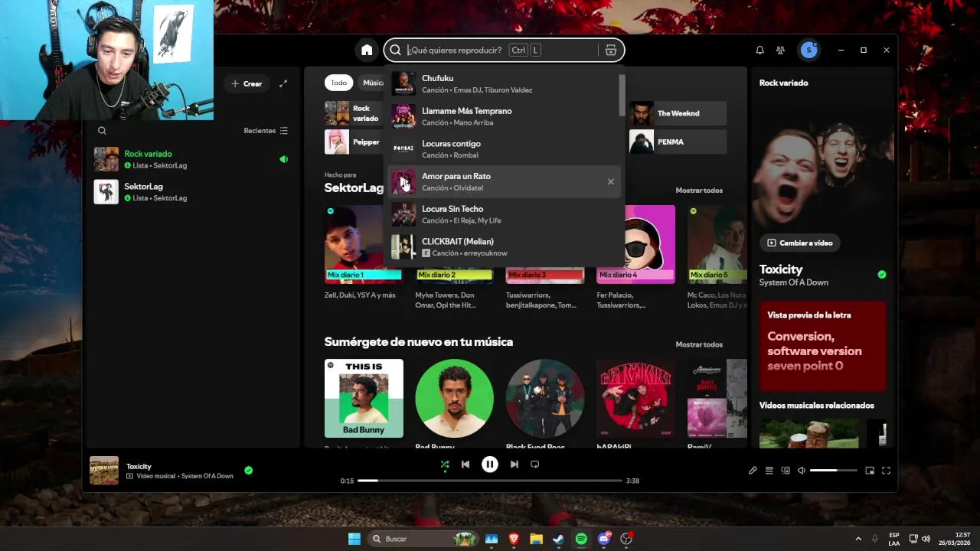
Task: Toggle repeat in the player bar
Action: tap(535, 465)
